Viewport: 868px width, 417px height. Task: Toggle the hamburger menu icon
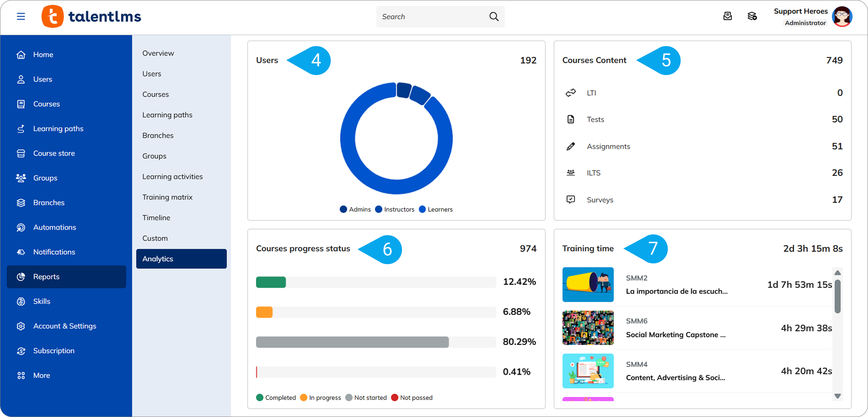[x=21, y=17]
